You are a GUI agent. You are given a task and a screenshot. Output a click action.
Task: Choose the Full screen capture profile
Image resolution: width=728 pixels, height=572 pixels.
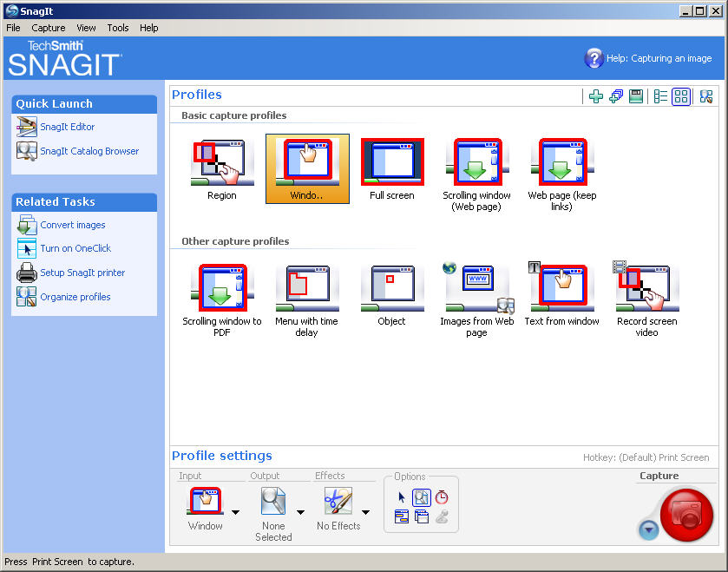click(x=392, y=170)
